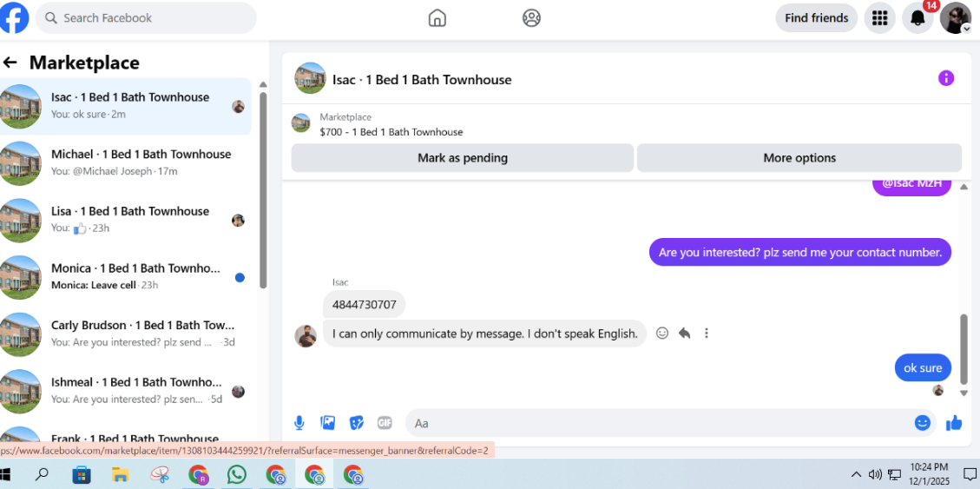Click the Facebook logo icon
The width and height of the screenshot is (980, 489).
click(x=13, y=17)
